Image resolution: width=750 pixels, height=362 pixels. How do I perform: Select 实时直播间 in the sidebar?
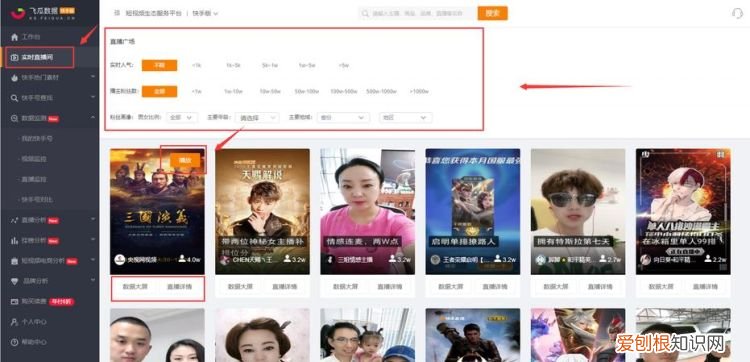pos(37,57)
